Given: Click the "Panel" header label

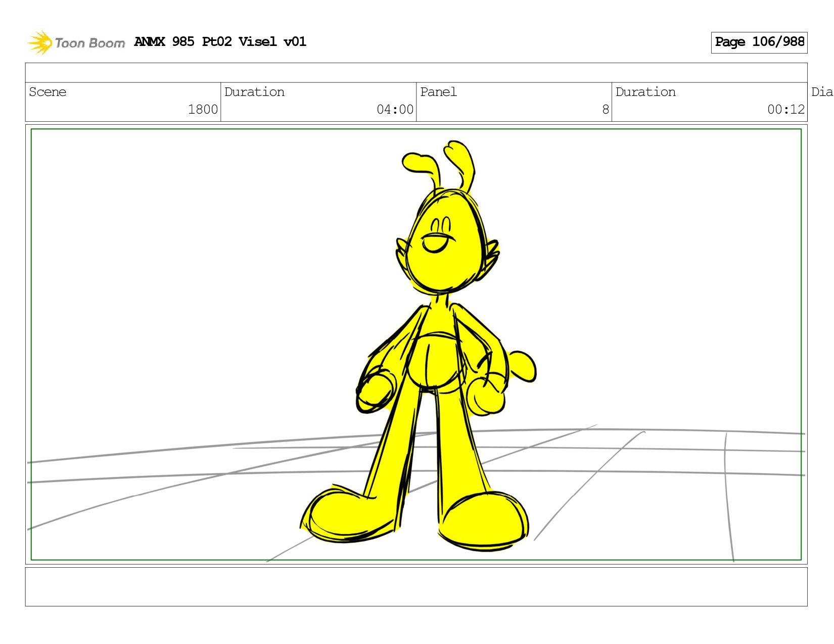Looking at the screenshot, I should [438, 92].
